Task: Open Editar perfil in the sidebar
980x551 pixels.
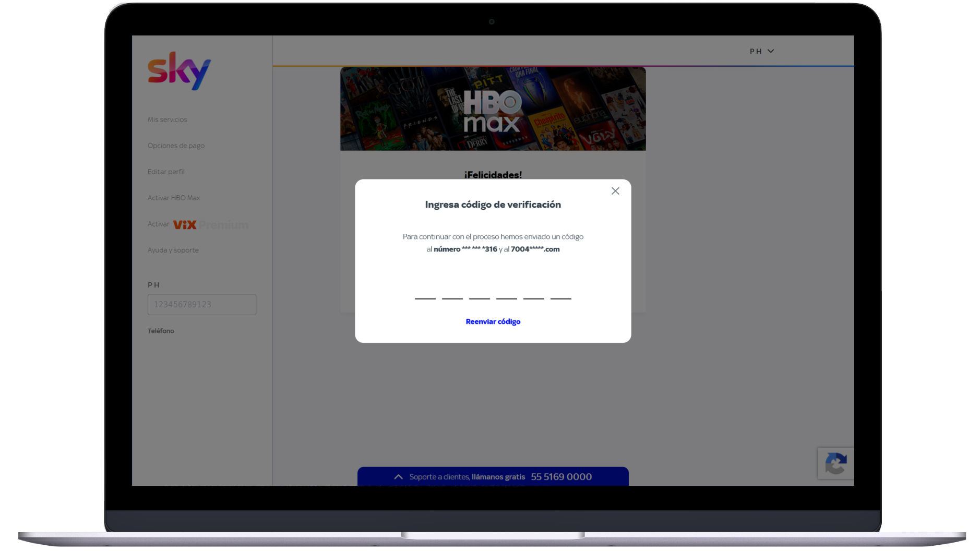Action: (x=166, y=172)
